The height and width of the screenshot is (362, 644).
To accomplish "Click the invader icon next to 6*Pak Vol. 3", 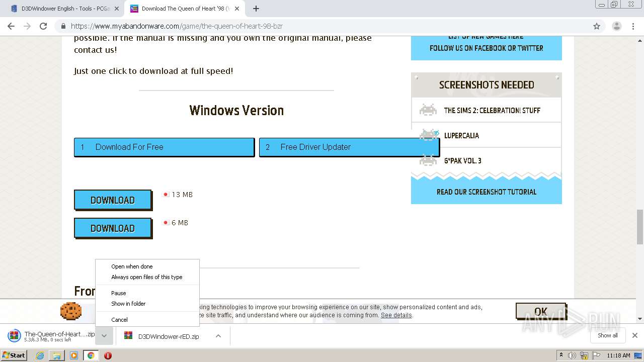I will [428, 160].
